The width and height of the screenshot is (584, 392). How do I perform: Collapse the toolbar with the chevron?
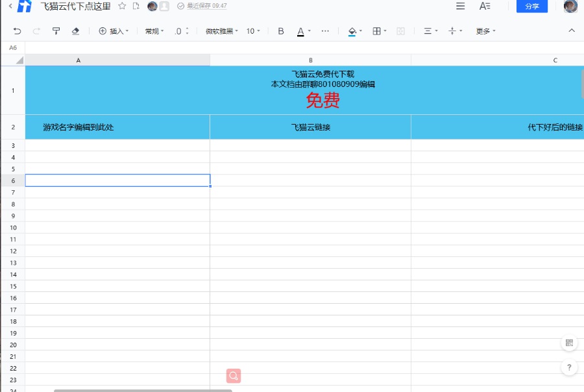point(572,31)
